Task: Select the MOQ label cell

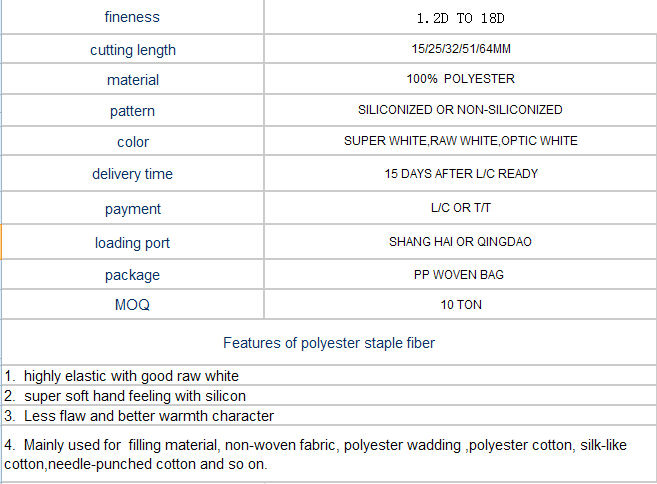Action: [x=132, y=304]
